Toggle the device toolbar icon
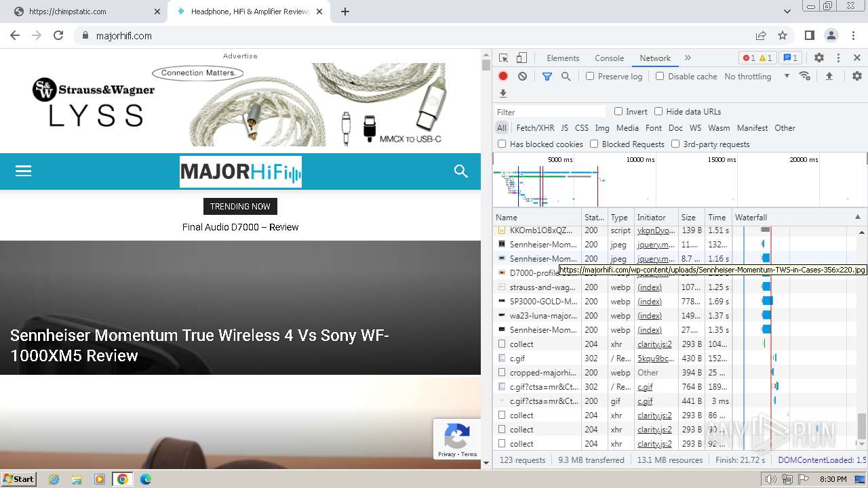The width and height of the screenshot is (868, 488). click(521, 58)
